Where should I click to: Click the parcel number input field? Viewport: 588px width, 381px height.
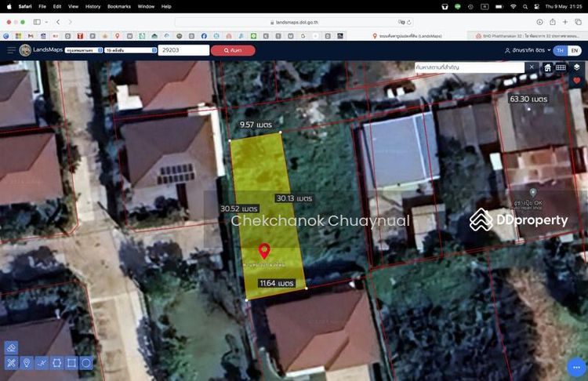point(183,50)
